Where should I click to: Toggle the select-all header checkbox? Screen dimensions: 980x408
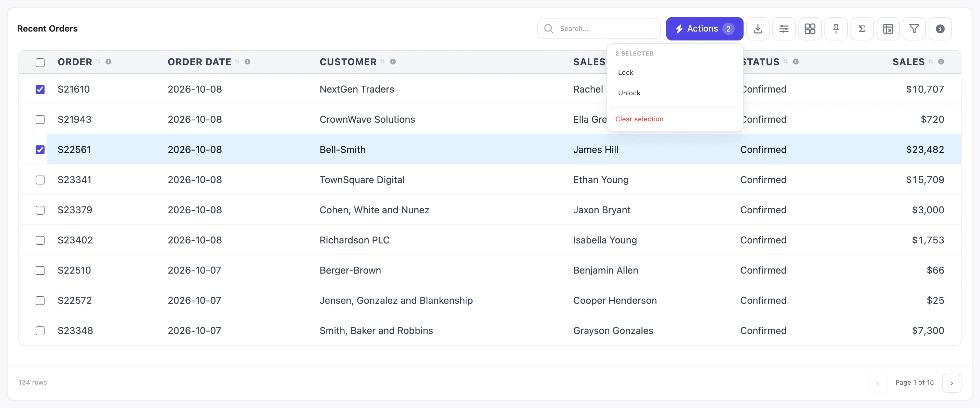pyautogui.click(x=40, y=62)
